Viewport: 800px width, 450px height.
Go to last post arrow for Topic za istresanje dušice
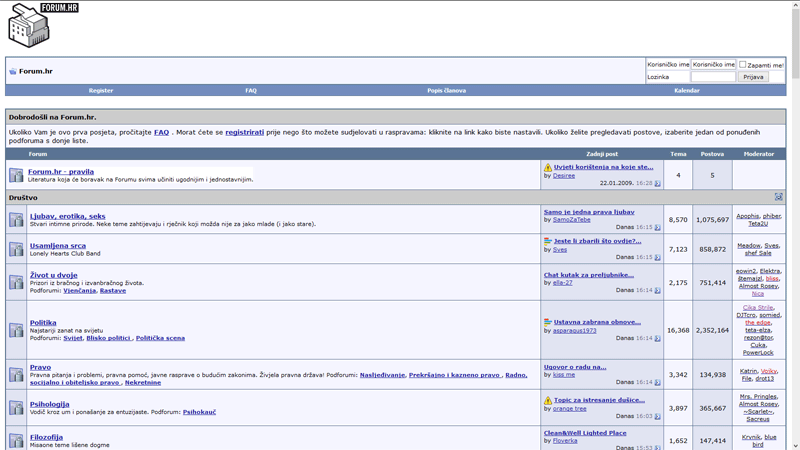click(658, 417)
